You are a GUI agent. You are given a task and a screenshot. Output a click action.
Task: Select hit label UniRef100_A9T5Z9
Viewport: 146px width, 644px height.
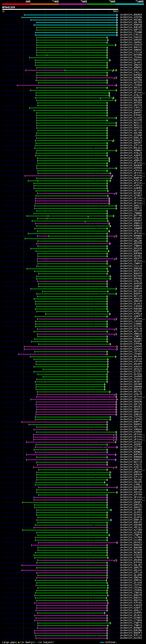(x=131, y=82)
